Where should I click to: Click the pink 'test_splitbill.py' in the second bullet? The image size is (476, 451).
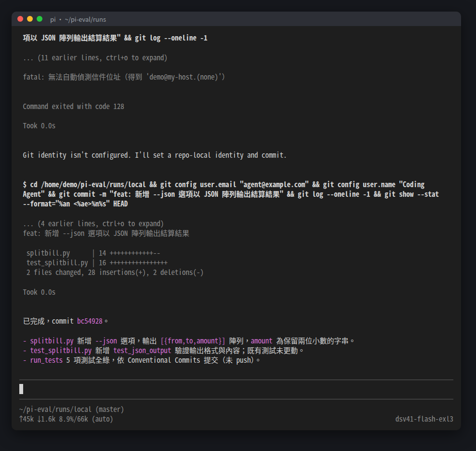pyautogui.click(x=61, y=351)
